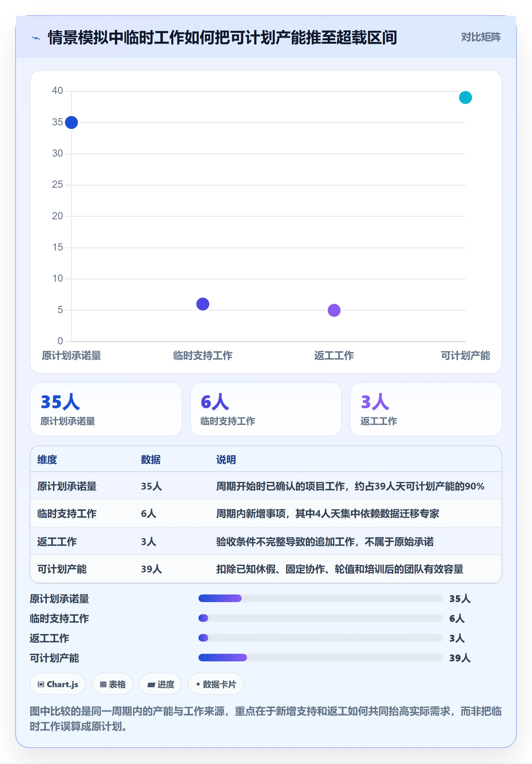Click the 可计划产能 progress bar

click(321, 658)
